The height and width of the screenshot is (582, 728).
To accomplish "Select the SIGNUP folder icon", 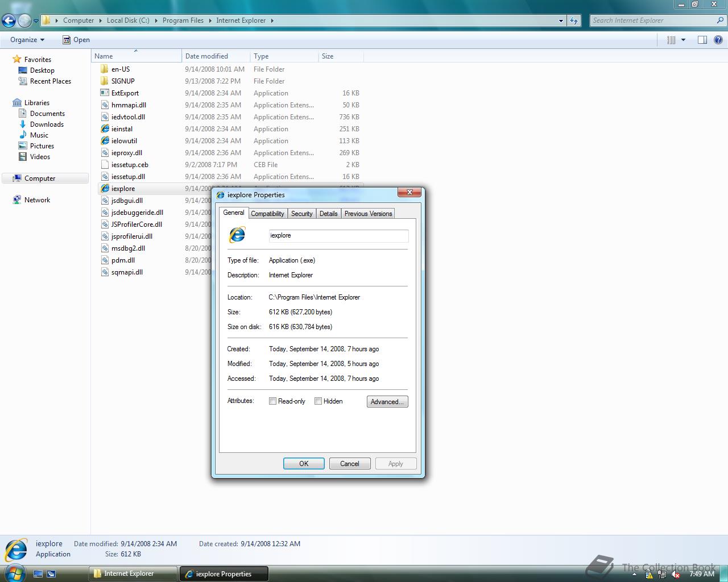I will click(x=105, y=81).
